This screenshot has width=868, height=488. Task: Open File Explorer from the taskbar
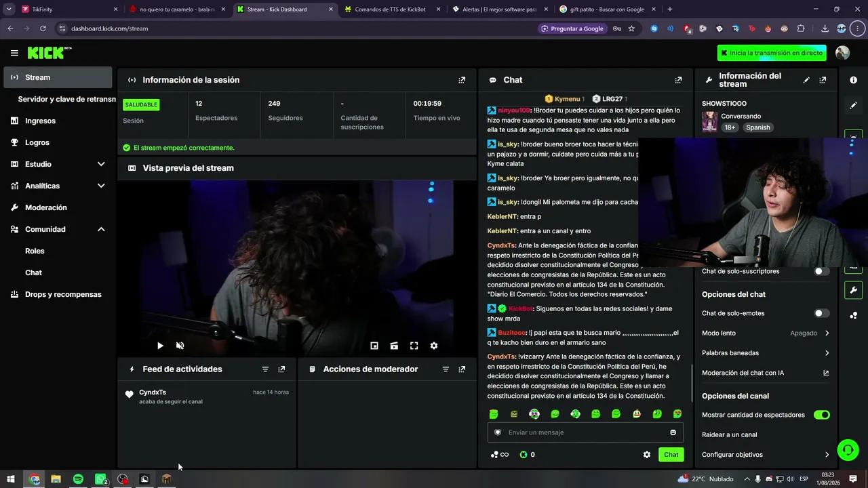(56, 479)
